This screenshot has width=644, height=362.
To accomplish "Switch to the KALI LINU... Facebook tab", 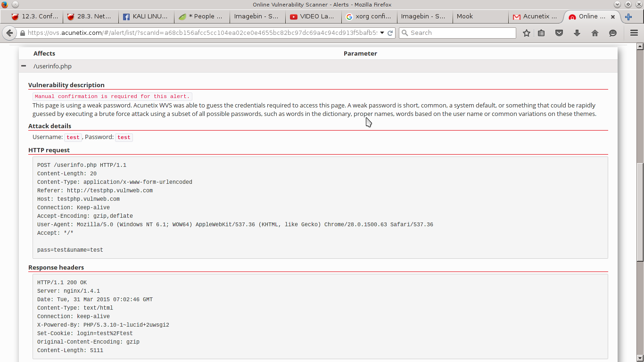I will pyautogui.click(x=146, y=16).
